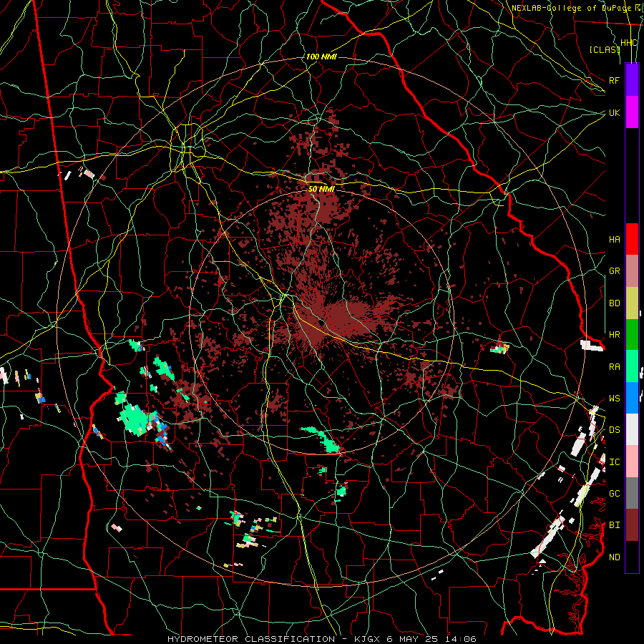Click the "KJGX" radar site identifier

tap(368, 639)
